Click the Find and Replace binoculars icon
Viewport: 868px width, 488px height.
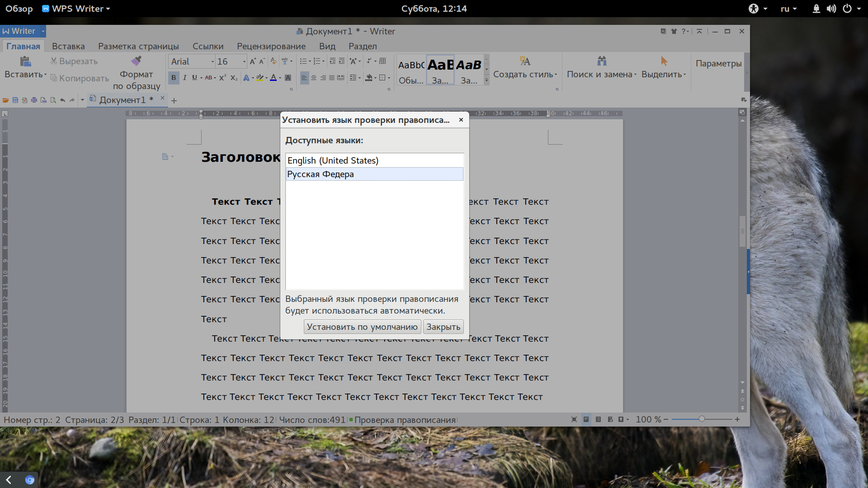click(x=601, y=61)
